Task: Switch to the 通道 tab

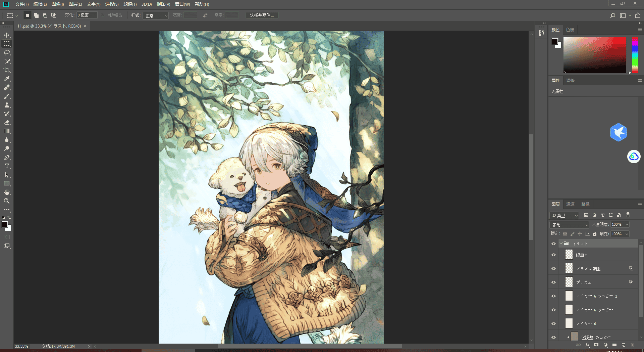Action: click(x=570, y=204)
